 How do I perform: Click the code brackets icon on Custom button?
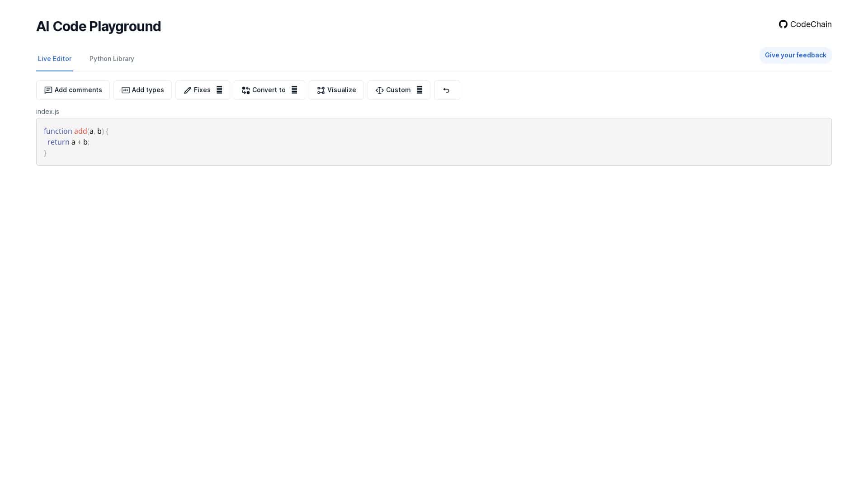[x=380, y=90]
